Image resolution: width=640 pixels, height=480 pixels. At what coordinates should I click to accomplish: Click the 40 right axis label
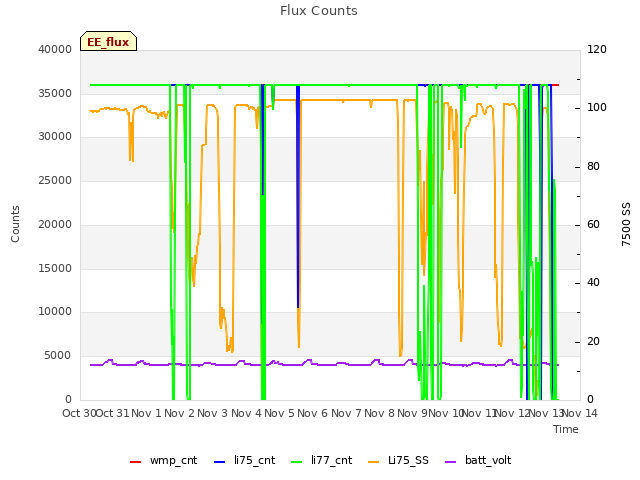pos(593,282)
